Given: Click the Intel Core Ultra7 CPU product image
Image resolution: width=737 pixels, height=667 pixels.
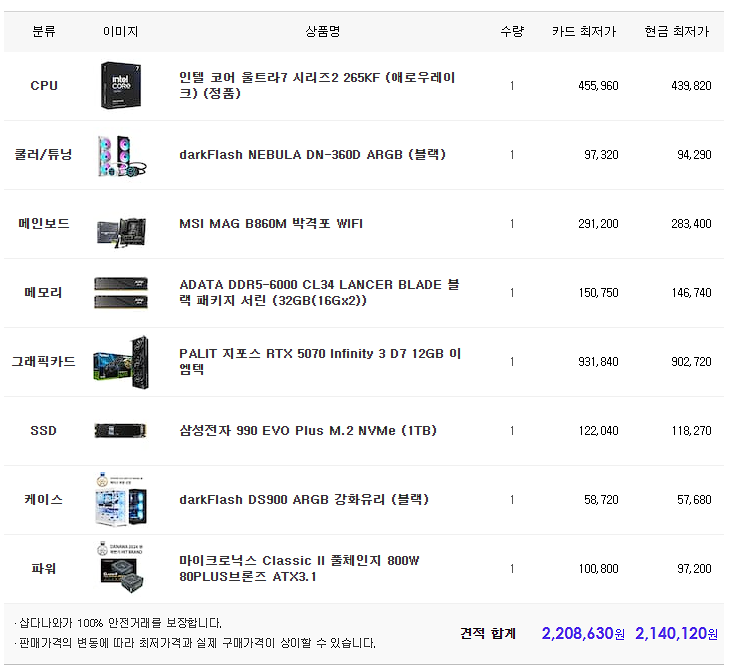Looking at the screenshot, I should pyautogui.click(x=121, y=86).
